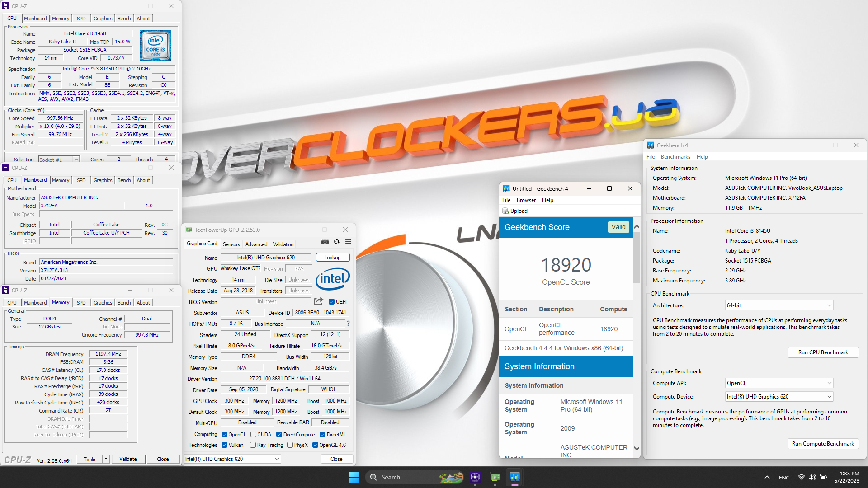868x488 pixels.
Task: Toggle the DirectML checkbox
Action: pos(322,435)
